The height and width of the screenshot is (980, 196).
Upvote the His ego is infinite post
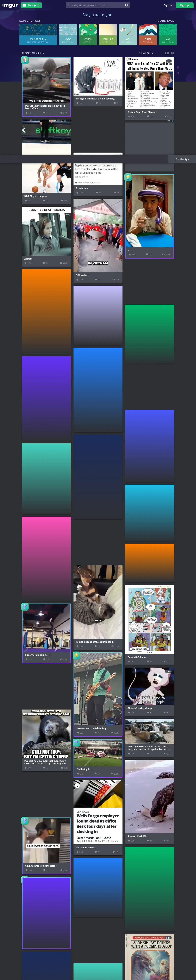tap(78, 103)
